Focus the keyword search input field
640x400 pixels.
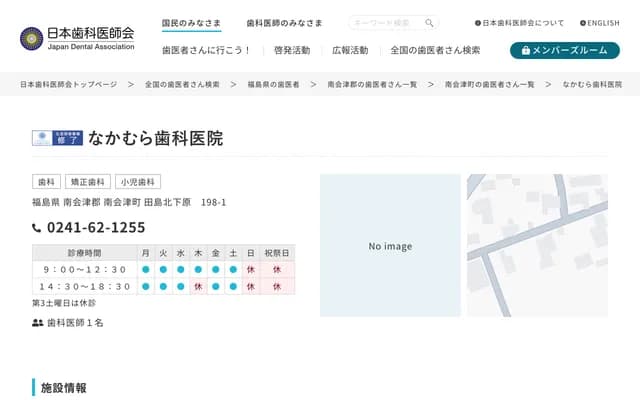click(386, 22)
